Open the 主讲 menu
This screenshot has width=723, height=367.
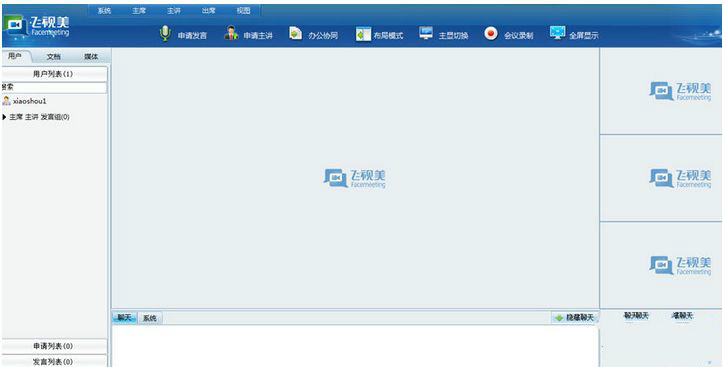coord(174,11)
